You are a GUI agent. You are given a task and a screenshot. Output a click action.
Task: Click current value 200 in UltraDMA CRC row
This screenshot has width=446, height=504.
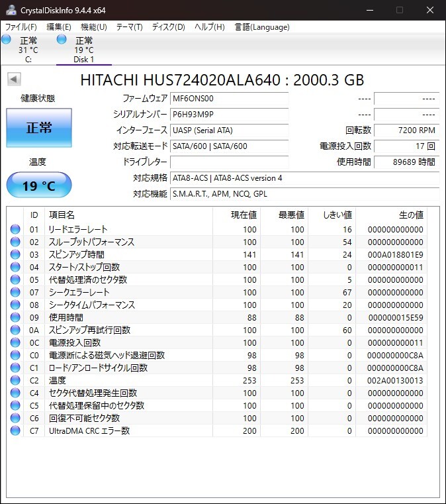(249, 430)
